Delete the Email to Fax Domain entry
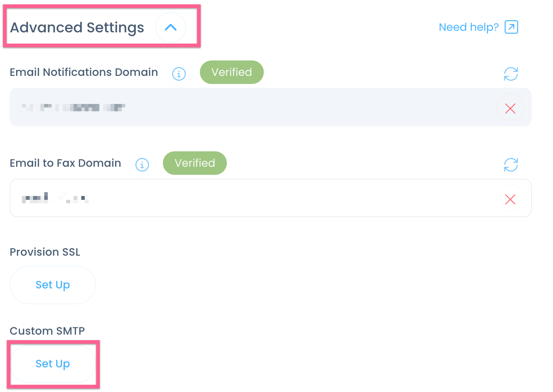This screenshot has width=553, height=392. (x=510, y=199)
